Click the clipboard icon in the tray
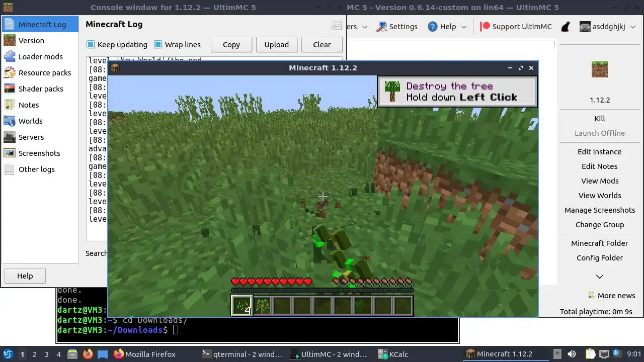Image resolution: width=644 pixels, height=362 pixels. pos(590,354)
